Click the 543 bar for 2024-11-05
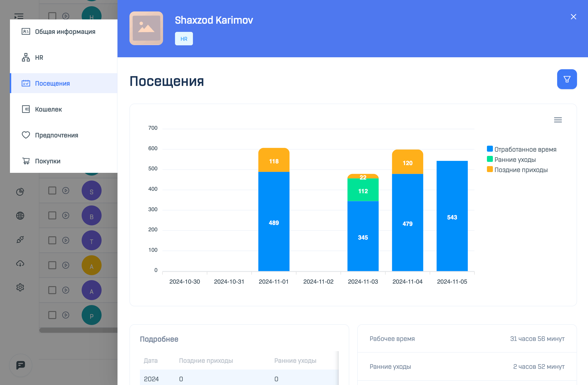This screenshot has width=588, height=385. (452, 216)
